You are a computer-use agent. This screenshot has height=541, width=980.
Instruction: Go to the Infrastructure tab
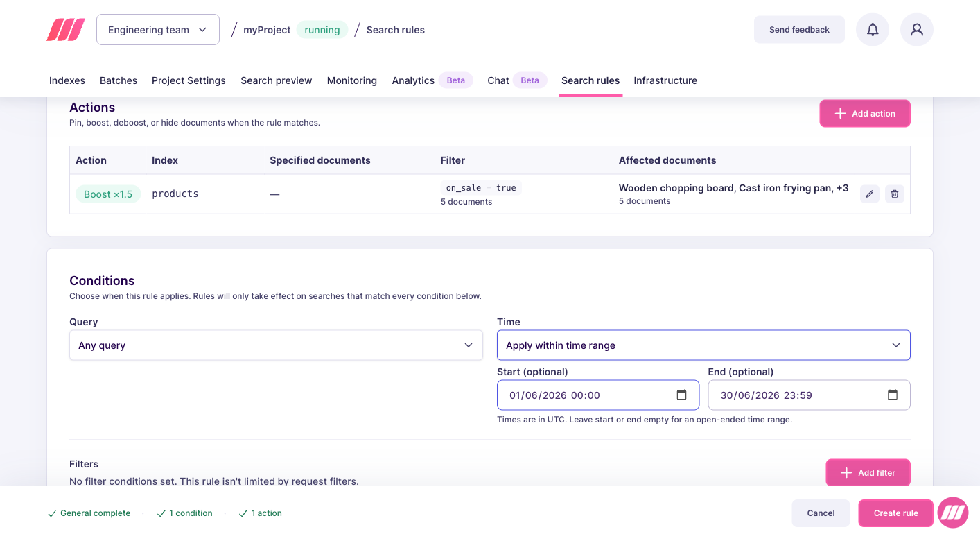click(x=665, y=80)
